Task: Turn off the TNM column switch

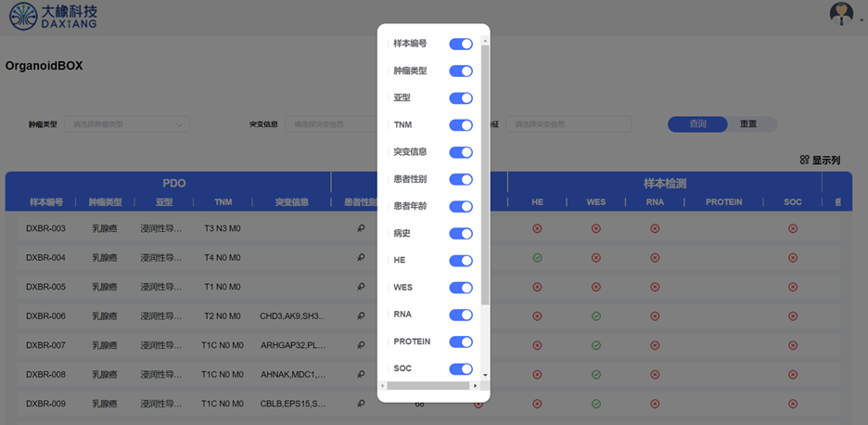Action: pyautogui.click(x=461, y=125)
